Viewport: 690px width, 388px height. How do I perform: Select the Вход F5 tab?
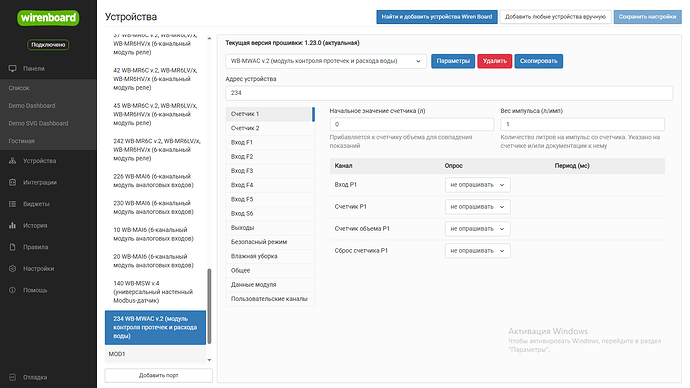(270, 199)
